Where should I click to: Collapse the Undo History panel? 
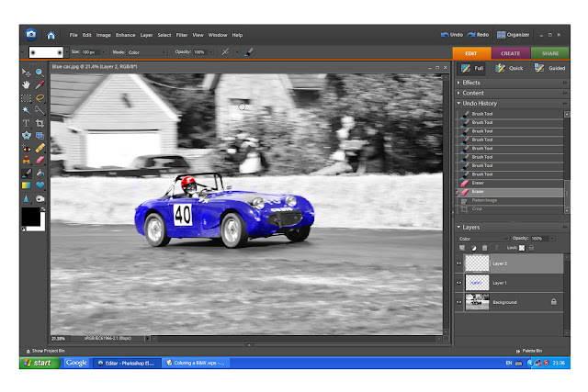coord(481,103)
